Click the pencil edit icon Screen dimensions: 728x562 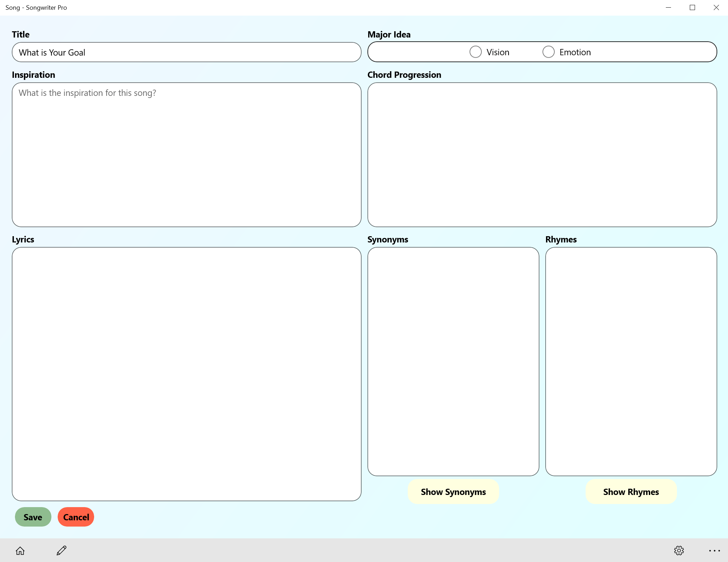61,551
